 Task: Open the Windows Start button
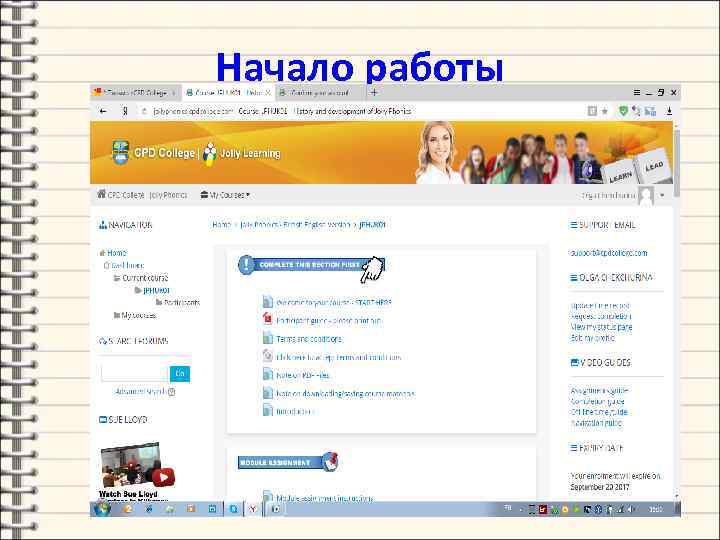point(102,509)
